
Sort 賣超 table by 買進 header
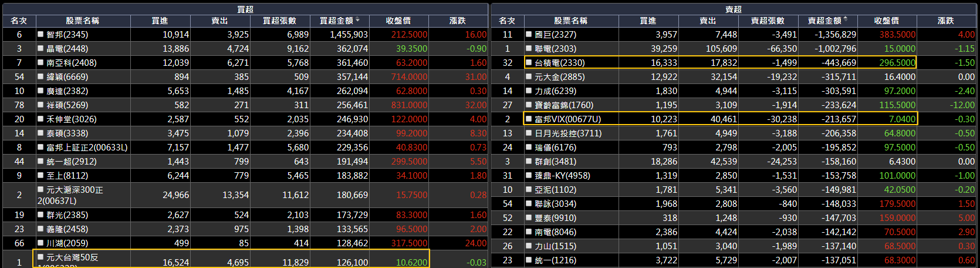pos(648,21)
